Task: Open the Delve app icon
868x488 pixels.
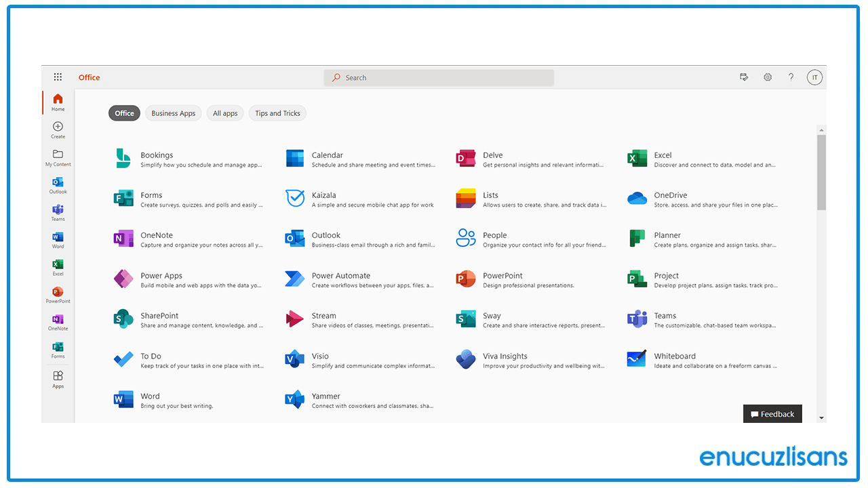Action: (466, 159)
